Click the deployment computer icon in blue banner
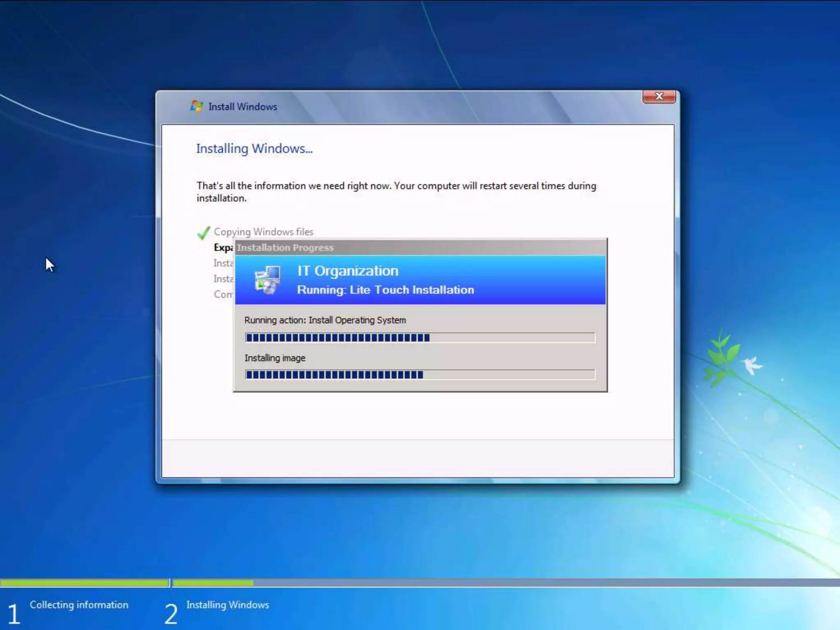840x630 pixels. 267,280
